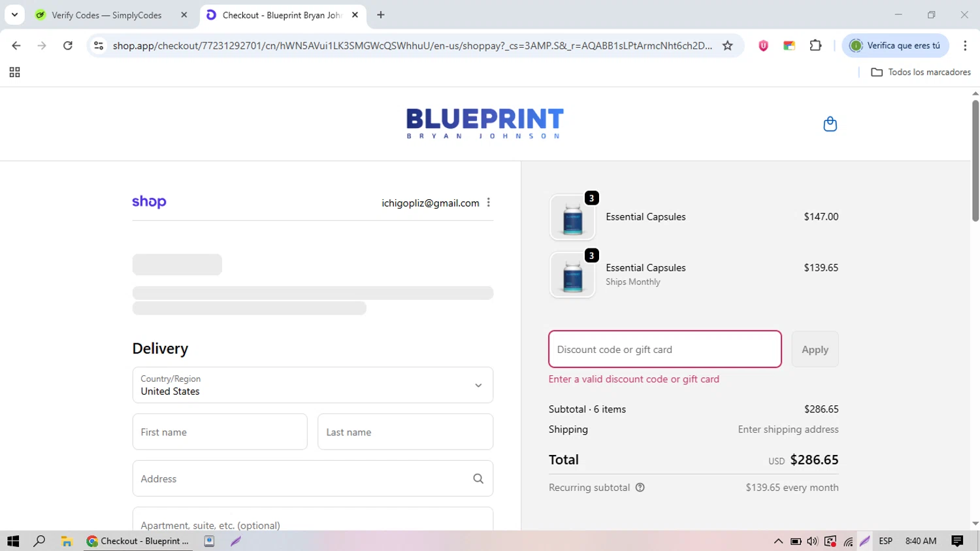This screenshot has height=551, width=980.
Task: Click the Enter shipping address text
Action: (x=788, y=429)
